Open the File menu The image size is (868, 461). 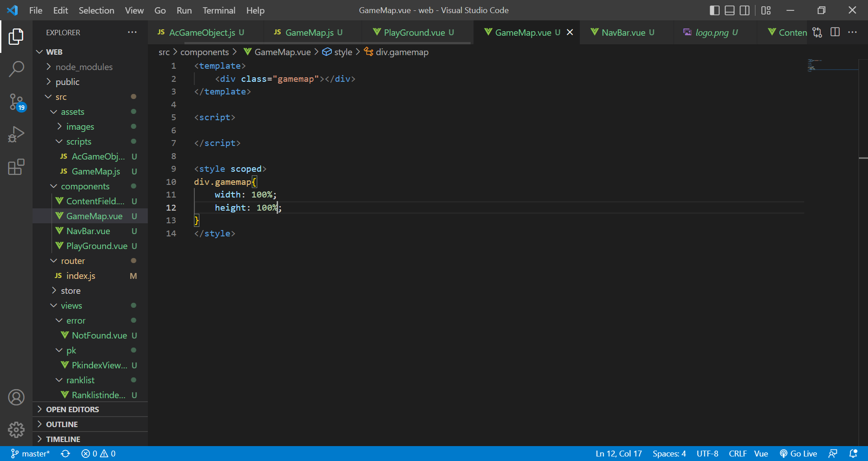coord(36,10)
